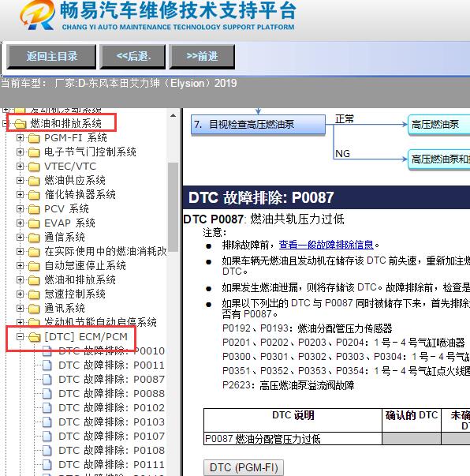This screenshot has height=476, width=470.
Task: Click the tree panel vertical scrollbar thumb
Action: click(x=173, y=207)
